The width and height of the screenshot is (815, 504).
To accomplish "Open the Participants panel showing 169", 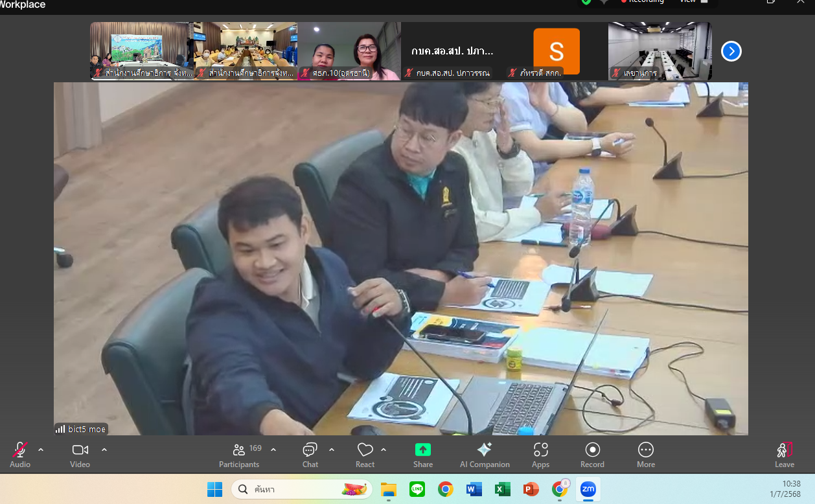I will click(240, 454).
